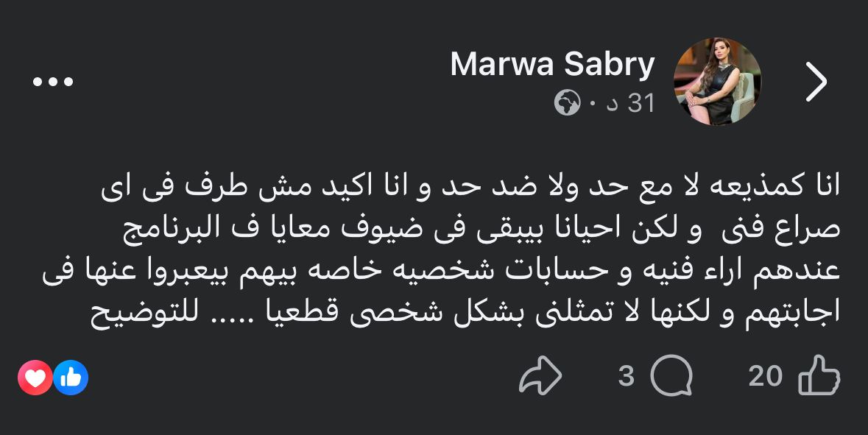Viewport: 868px width, 435px height.
Task: Click the blue thumbs-up reaction icon
Action: (71, 378)
